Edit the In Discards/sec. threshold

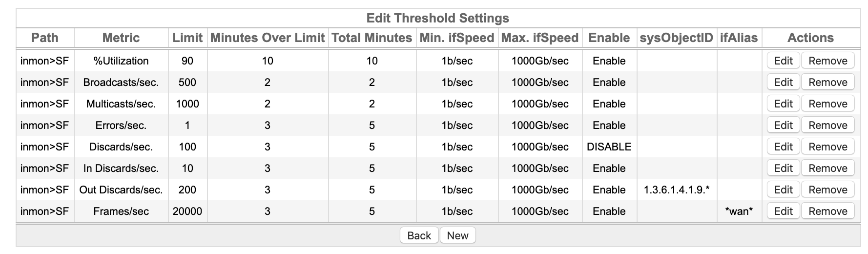click(783, 168)
